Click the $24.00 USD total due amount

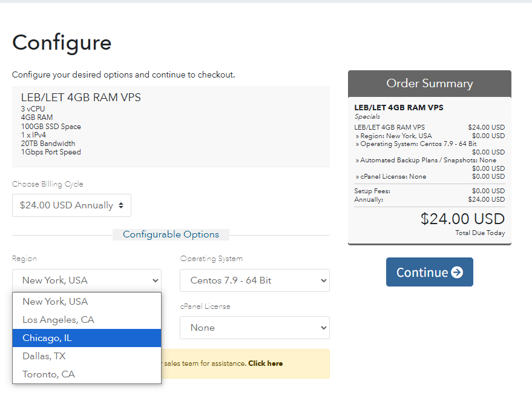[462, 219]
